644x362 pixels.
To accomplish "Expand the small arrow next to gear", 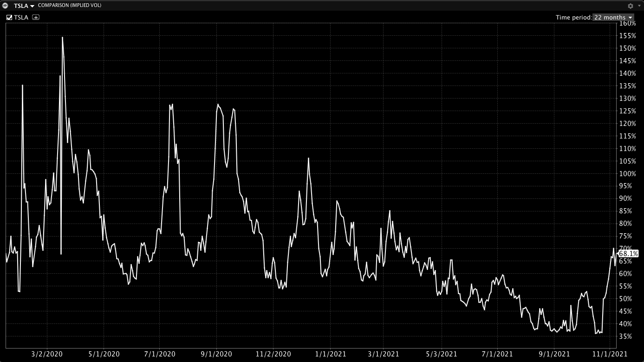I will (x=638, y=6).
